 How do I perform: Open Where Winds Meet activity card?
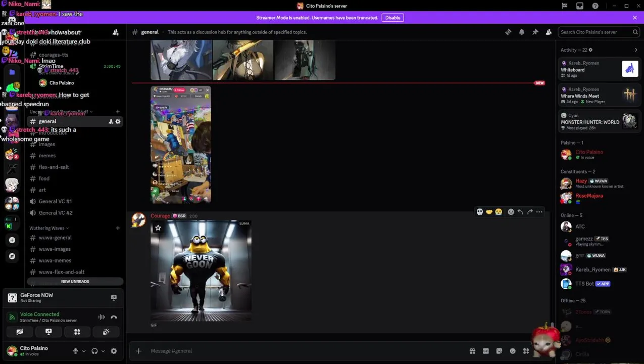pos(600,95)
